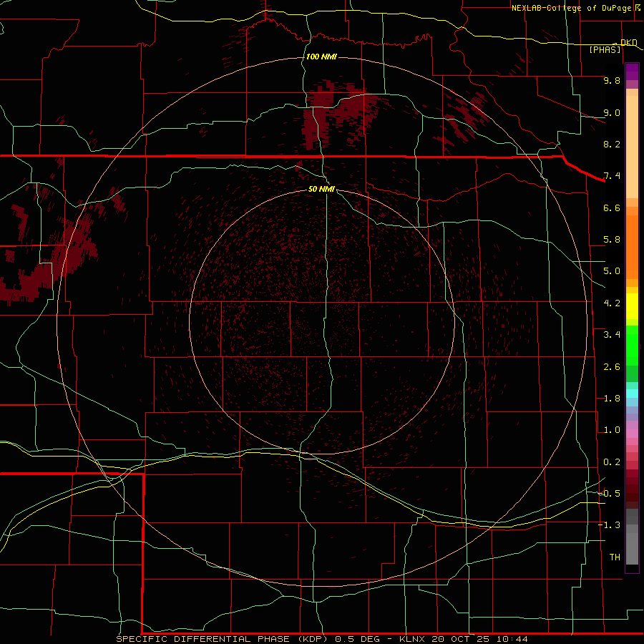Click the bright green segment of color bar
Image resolution: width=644 pixels, height=644 pixels.
coord(632,345)
